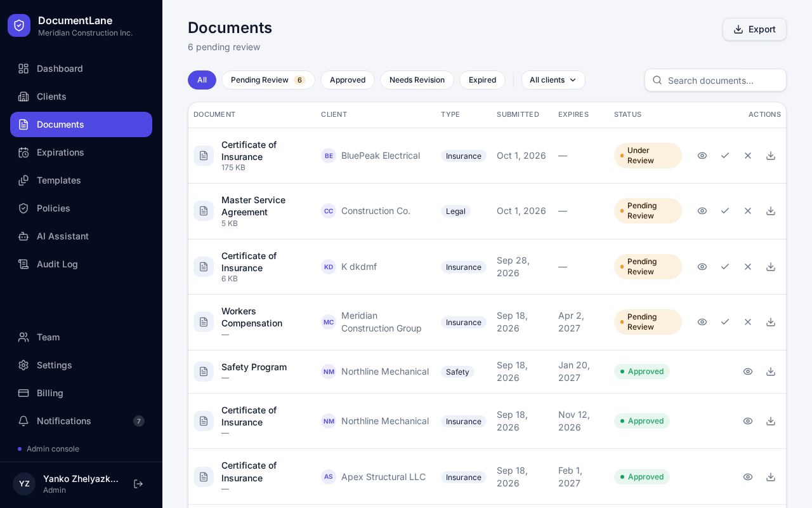This screenshot has width=812, height=508.
Task: View BluePeak Electrical Certificate of Insurance
Action: click(702, 156)
